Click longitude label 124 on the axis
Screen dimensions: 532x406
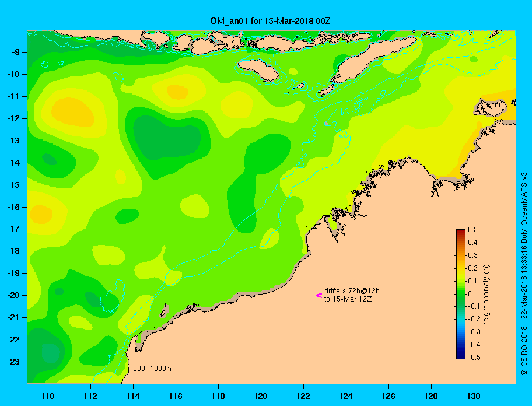[x=346, y=396]
